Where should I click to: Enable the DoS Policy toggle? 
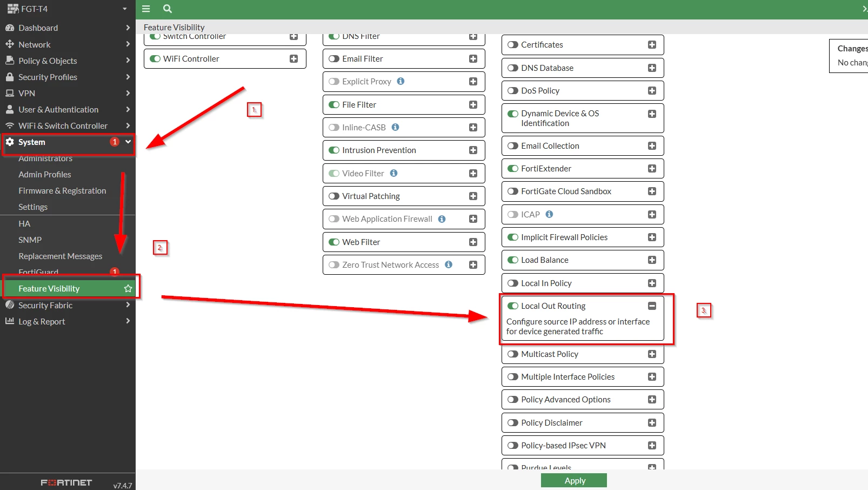[513, 91]
